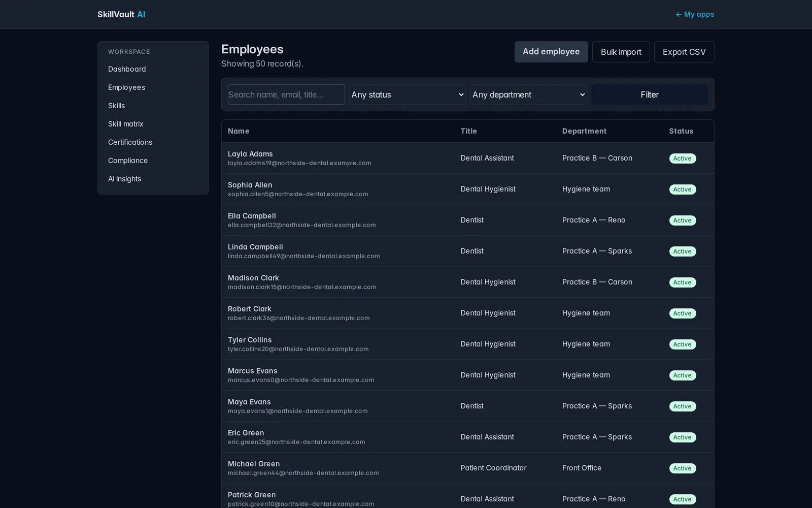The height and width of the screenshot is (508, 812).
Task: Click the Showing 50 record(s) text
Action: (x=262, y=63)
